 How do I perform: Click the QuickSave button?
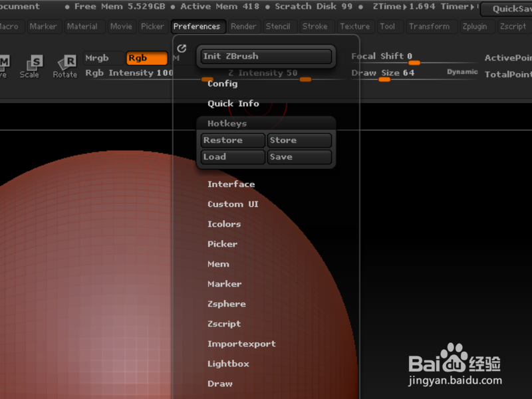click(x=507, y=9)
